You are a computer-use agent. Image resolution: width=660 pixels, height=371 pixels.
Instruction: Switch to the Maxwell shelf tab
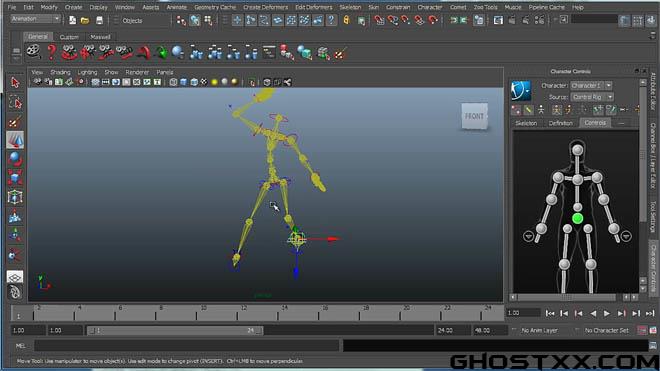coord(100,37)
